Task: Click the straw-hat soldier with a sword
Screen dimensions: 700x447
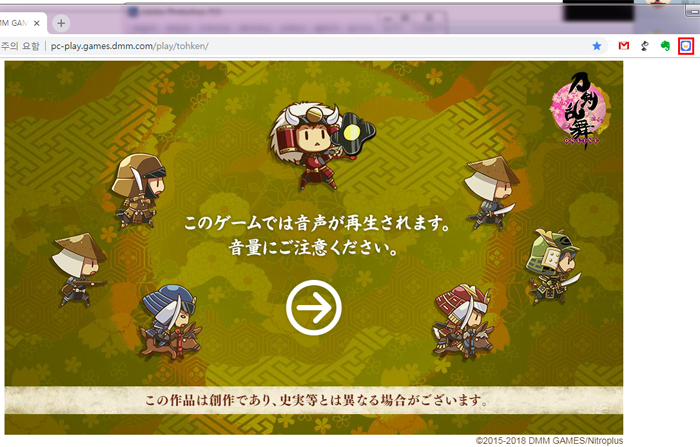Action: click(x=491, y=193)
